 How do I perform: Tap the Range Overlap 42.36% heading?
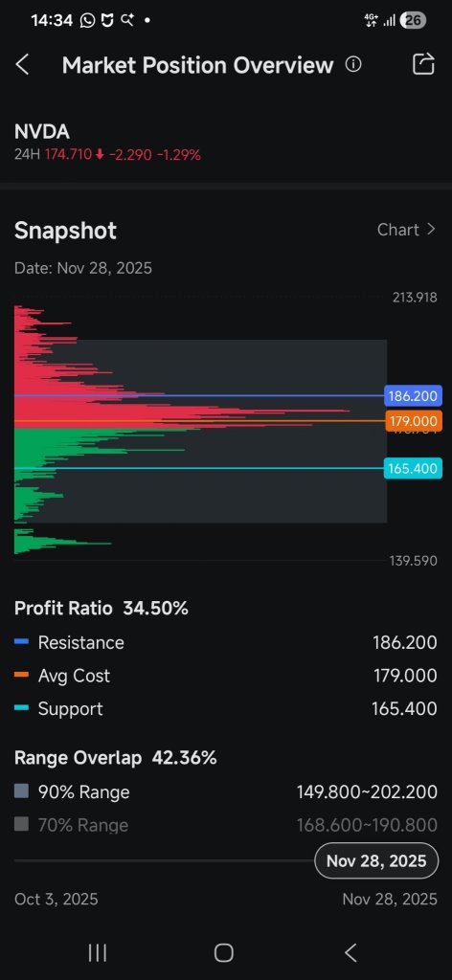(116, 758)
